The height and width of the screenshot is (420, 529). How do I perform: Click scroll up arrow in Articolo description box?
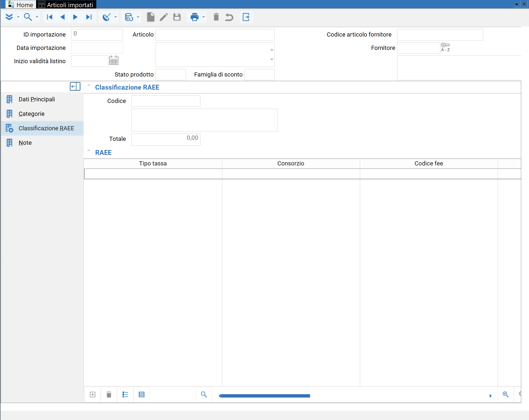tap(272, 50)
